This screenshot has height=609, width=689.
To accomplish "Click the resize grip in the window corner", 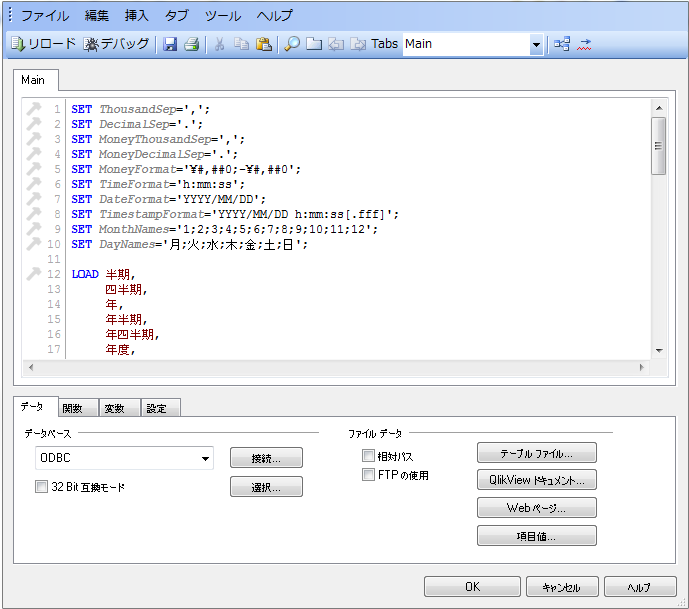I will (682, 602).
